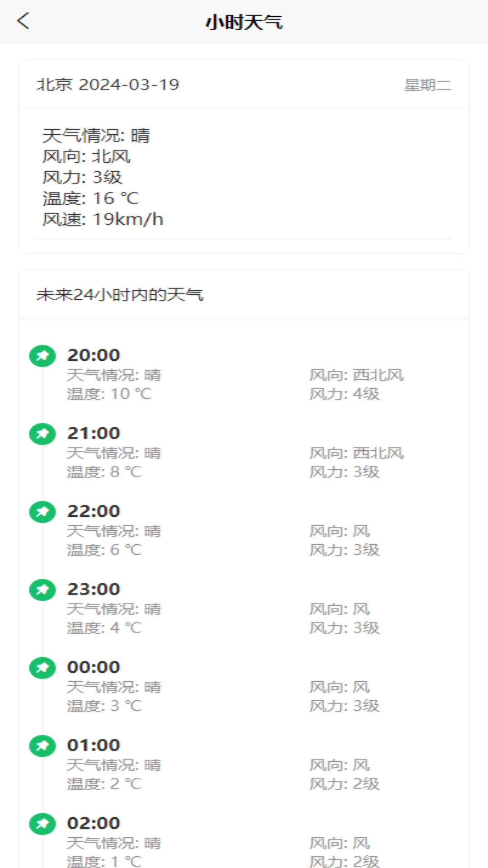Viewport: 488px width, 868px height.
Task: Click the 小时天气 page title
Action: [x=244, y=22]
